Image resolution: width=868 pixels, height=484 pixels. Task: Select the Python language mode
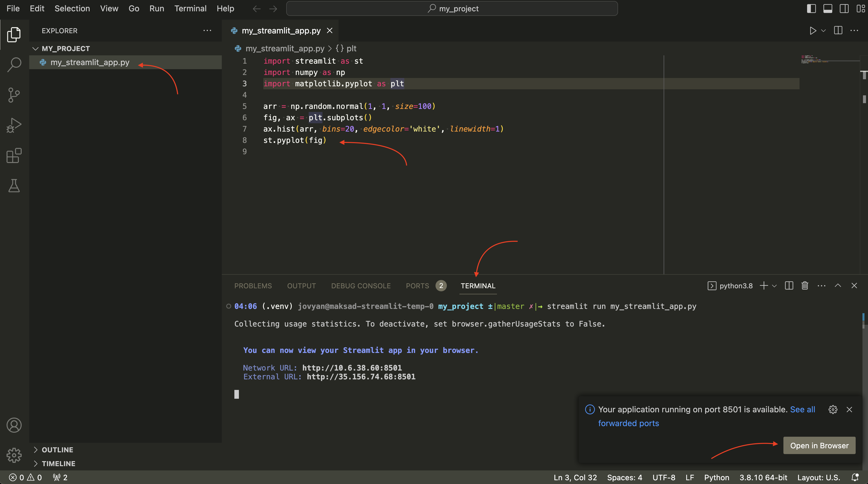coord(716,477)
